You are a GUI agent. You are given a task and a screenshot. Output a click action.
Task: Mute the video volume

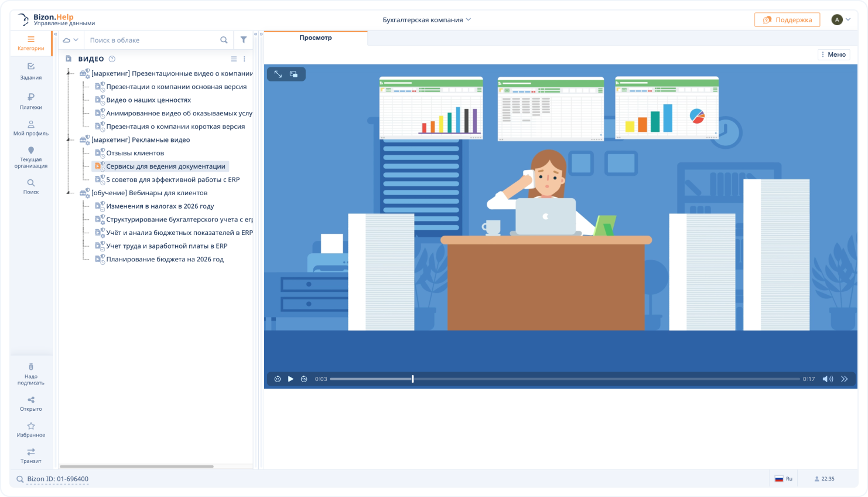pyautogui.click(x=827, y=379)
